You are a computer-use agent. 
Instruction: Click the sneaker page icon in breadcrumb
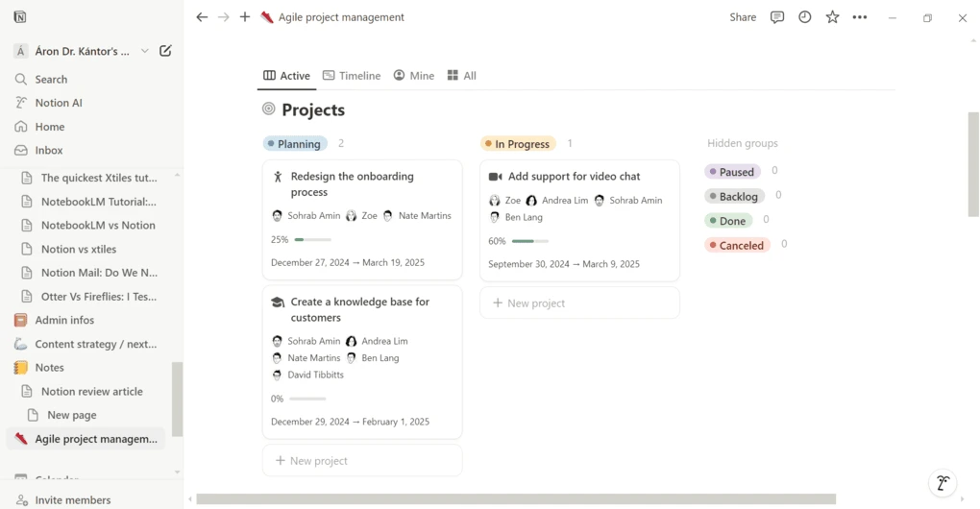click(x=267, y=17)
